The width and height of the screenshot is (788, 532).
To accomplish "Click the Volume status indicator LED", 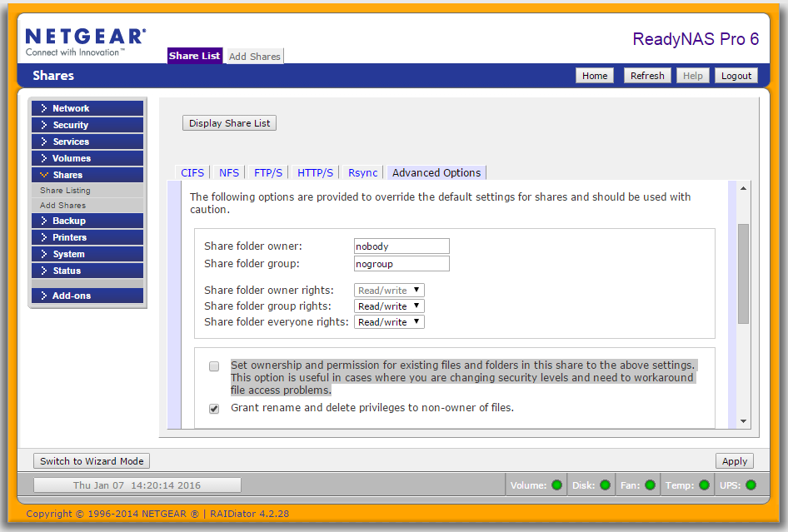I will [558, 485].
